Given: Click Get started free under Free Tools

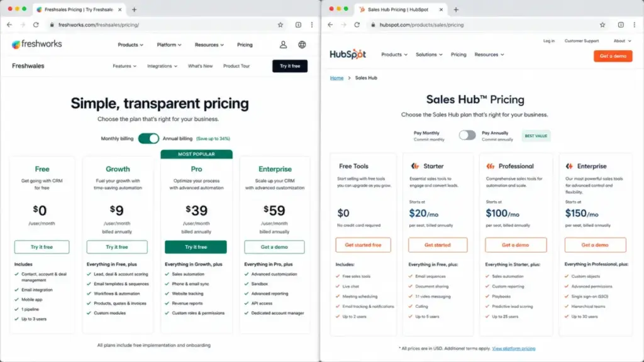Looking at the screenshot, I should pos(363,245).
